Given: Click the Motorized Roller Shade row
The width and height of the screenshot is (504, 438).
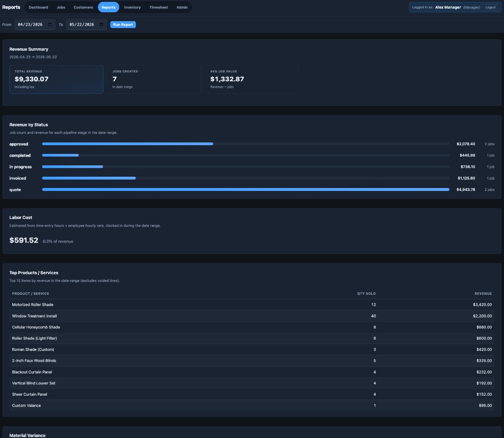Looking at the screenshot, I should pyautogui.click(x=252, y=305).
